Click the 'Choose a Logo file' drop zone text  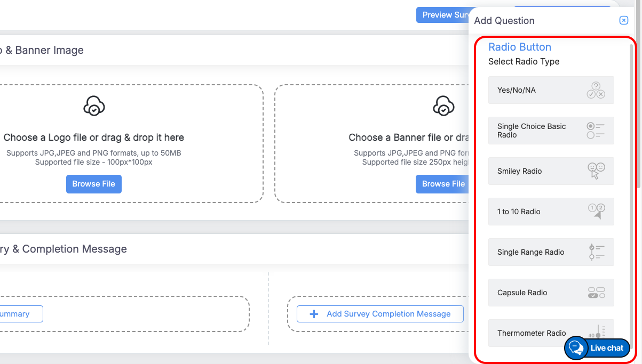coord(94,137)
